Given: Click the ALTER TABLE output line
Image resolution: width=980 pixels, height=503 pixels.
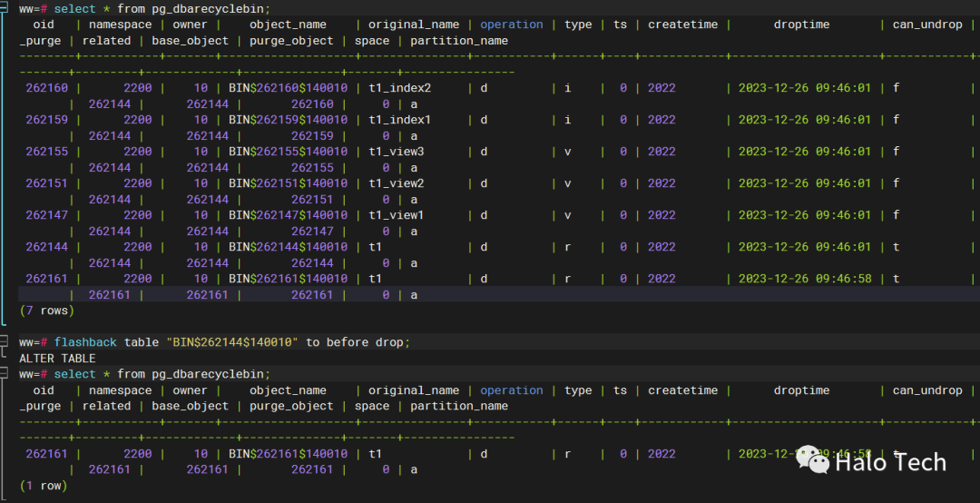Looking at the screenshot, I should pos(57,359).
